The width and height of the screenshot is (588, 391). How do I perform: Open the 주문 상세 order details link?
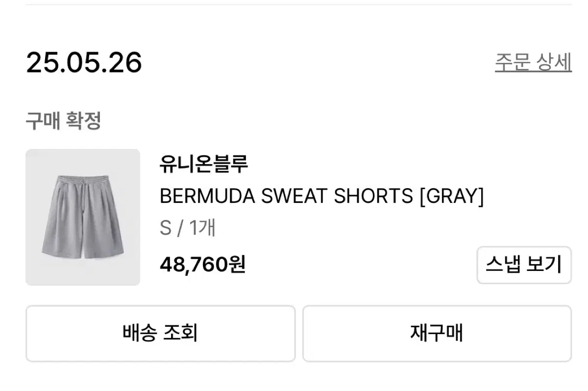pyautogui.click(x=533, y=63)
